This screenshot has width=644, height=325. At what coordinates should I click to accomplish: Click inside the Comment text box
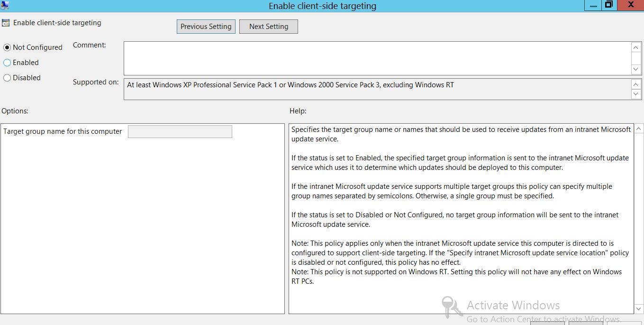[377, 58]
